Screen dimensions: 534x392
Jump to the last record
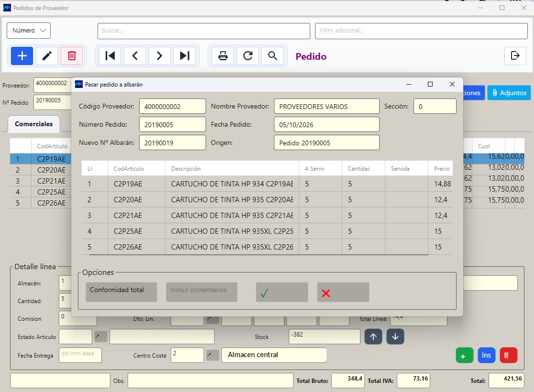click(x=185, y=56)
